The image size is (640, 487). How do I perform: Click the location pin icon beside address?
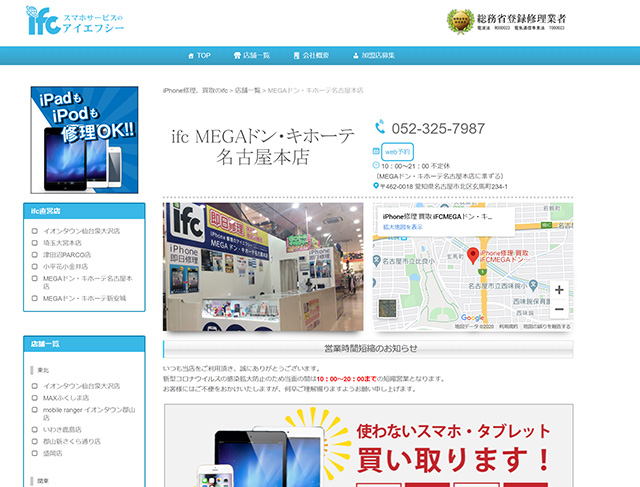[x=376, y=186]
